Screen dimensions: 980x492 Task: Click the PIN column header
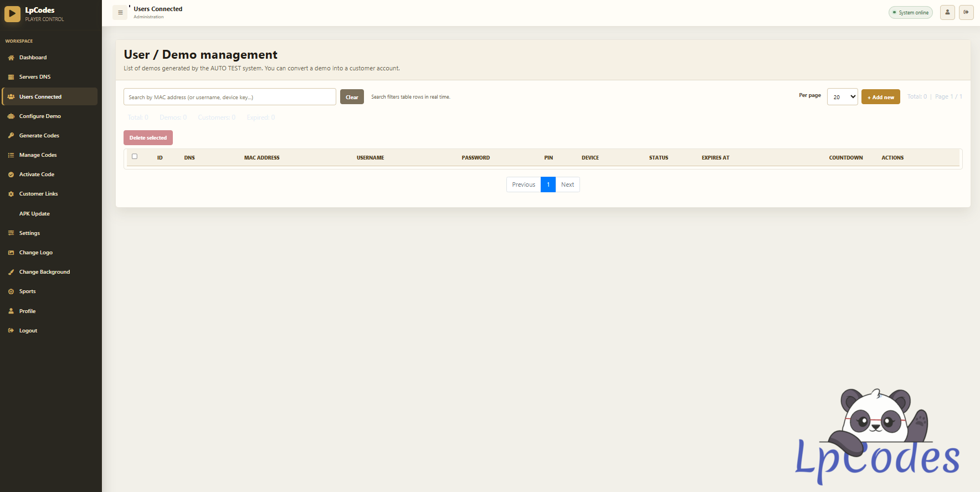pos(548,158)
